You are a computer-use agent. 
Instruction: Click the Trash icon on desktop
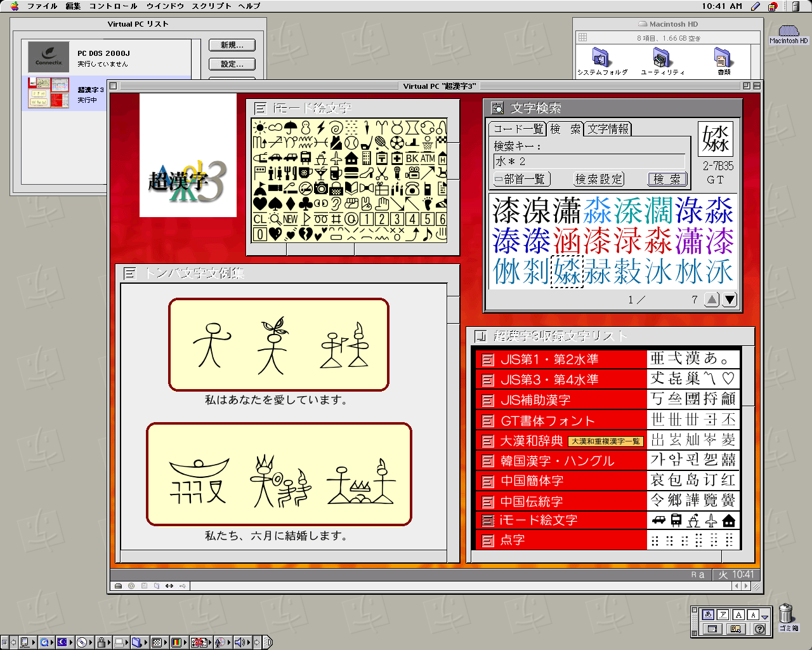click(x=787, y=614)
